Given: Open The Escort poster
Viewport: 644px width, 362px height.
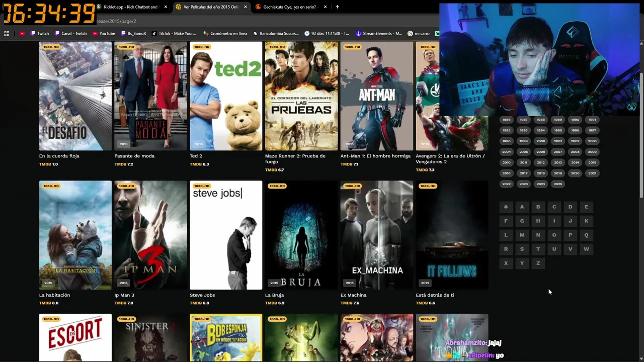Looking at the screenshot, I should pos(75,338).
